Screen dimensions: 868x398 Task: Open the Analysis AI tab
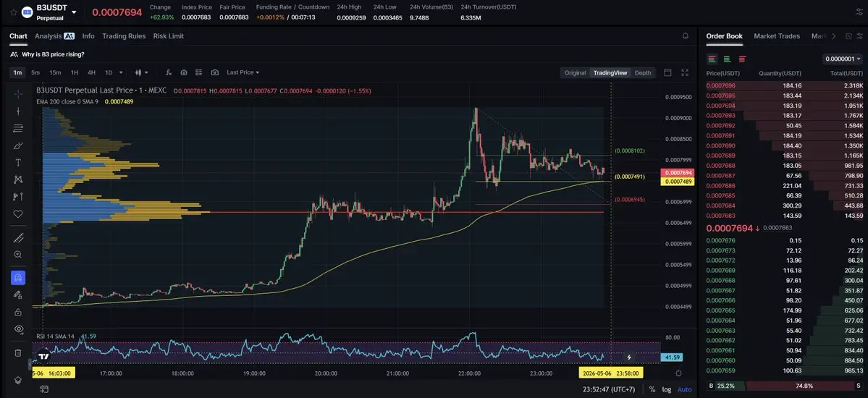54,36
